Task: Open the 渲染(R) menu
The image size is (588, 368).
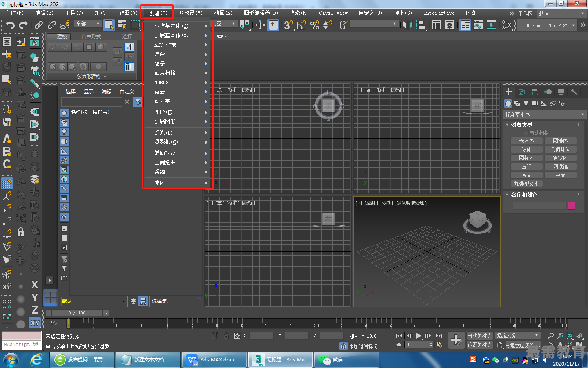Action: (x=298, y=13)
